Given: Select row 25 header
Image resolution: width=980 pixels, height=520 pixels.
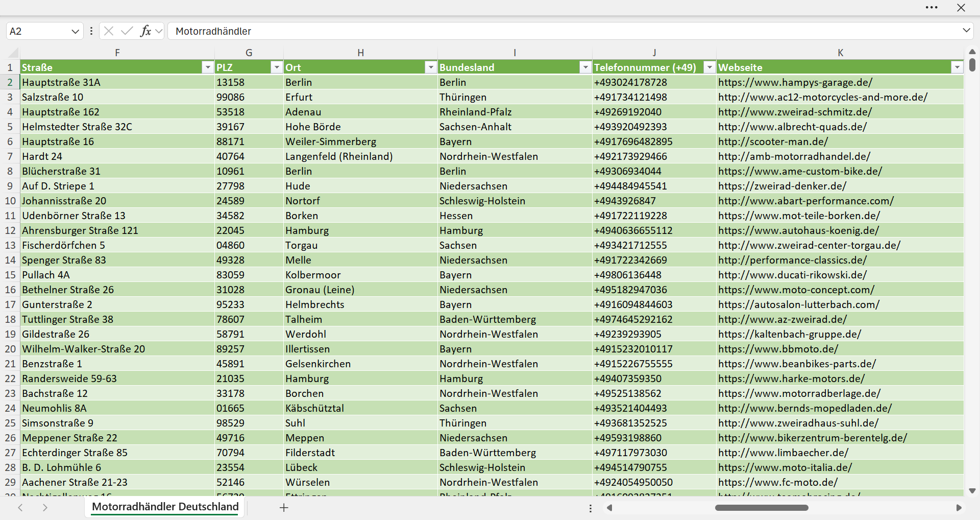Looking at the screenshot, I should pyautogui.click(x=10, y=423).
